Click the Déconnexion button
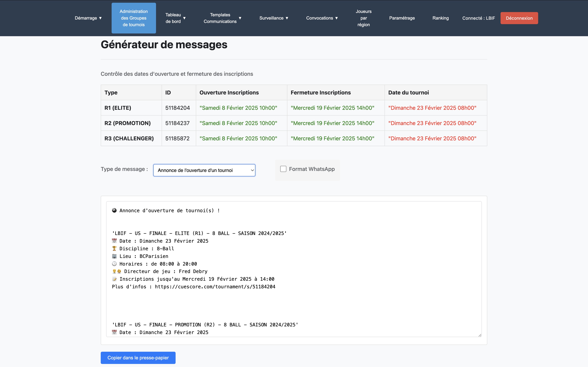This screenshot has height=367, width=588. click(519, 18)
